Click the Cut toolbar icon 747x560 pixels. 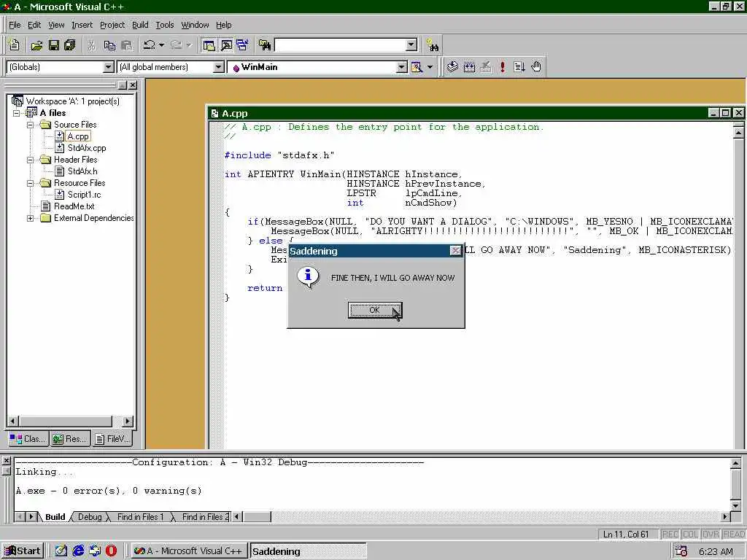91,45
